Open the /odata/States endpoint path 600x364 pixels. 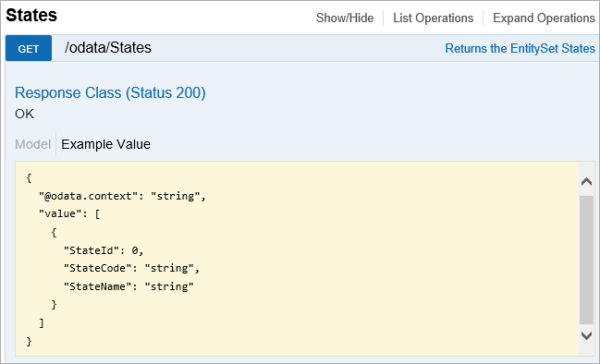pyautogui.click(x=108, y=48)
